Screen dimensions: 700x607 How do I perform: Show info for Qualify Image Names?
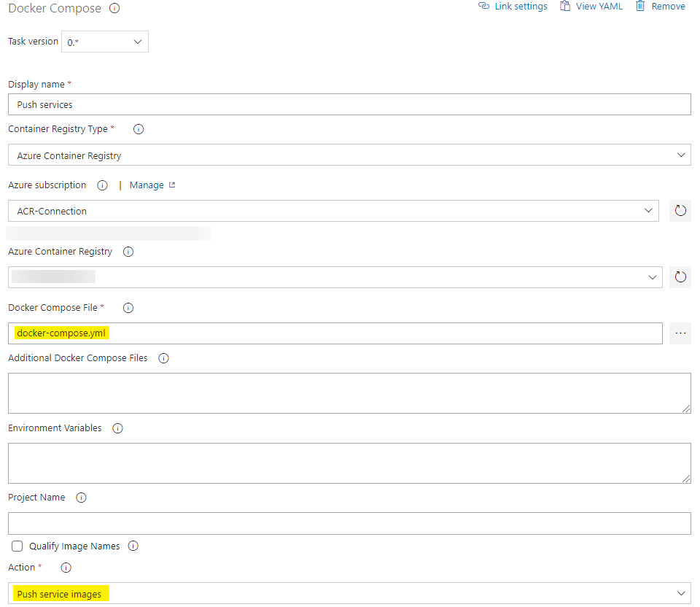point(133,546)
